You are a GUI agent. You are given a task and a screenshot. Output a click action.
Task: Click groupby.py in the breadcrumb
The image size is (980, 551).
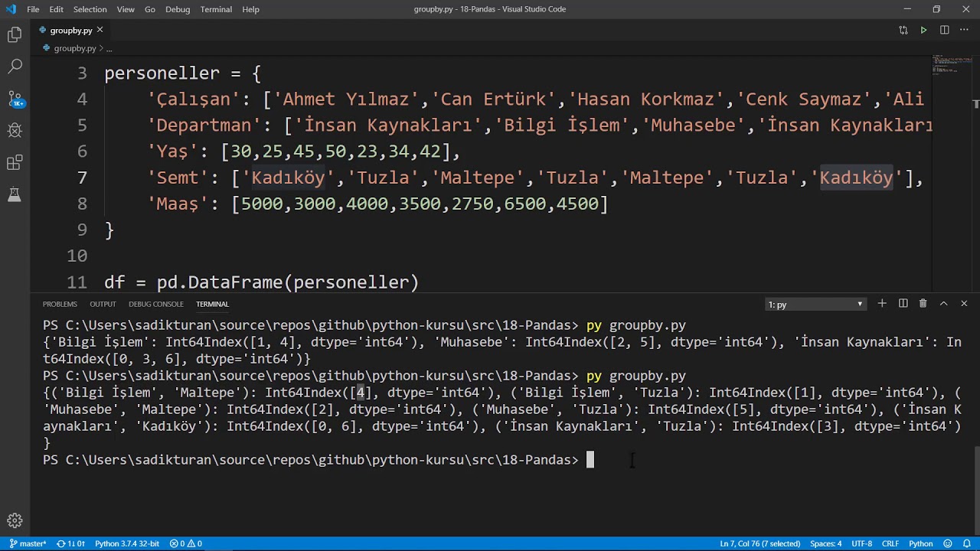74,48
